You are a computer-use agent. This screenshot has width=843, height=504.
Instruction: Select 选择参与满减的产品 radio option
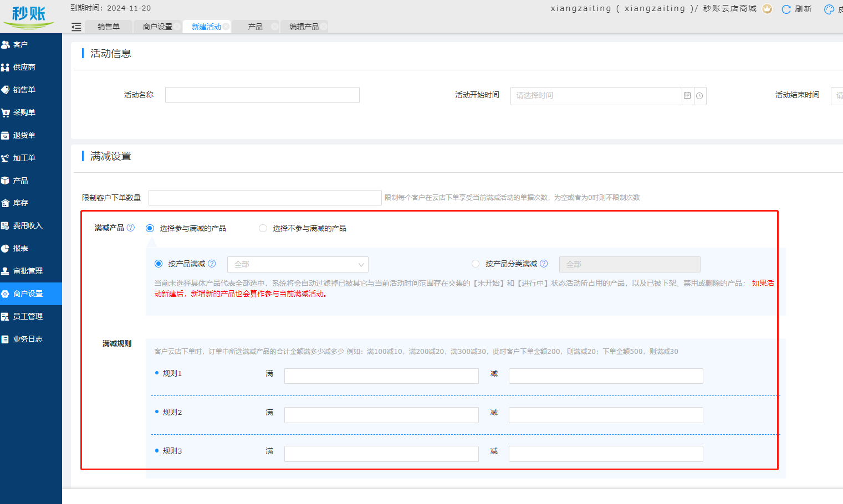(x=150, y=228)
